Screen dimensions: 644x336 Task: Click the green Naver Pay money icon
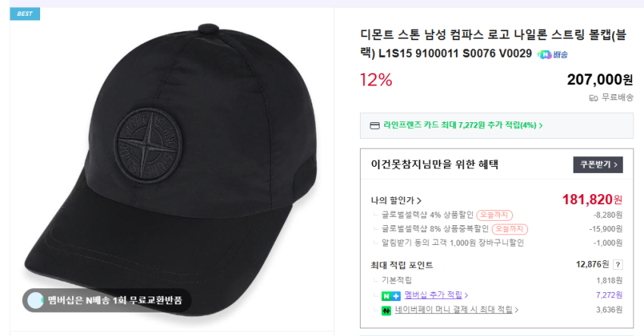coord(386,310)
